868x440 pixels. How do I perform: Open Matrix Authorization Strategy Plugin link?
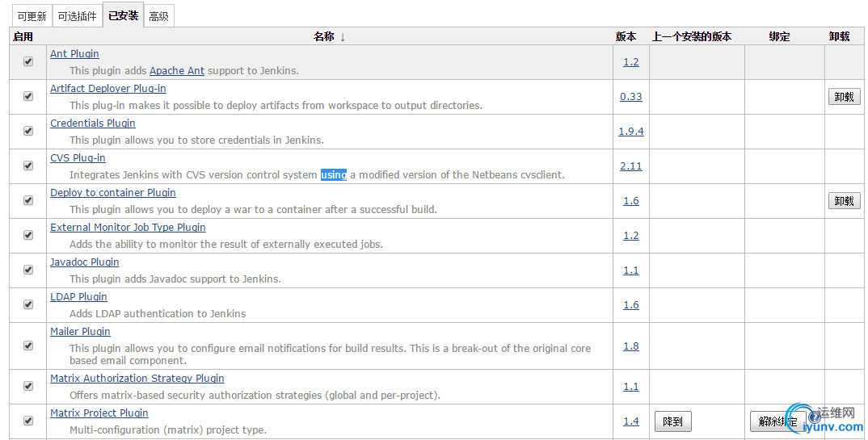pos(137,379)
